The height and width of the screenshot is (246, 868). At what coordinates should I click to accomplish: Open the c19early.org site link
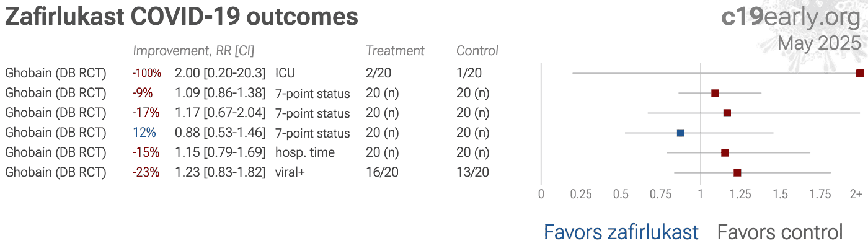click(791, 17)
